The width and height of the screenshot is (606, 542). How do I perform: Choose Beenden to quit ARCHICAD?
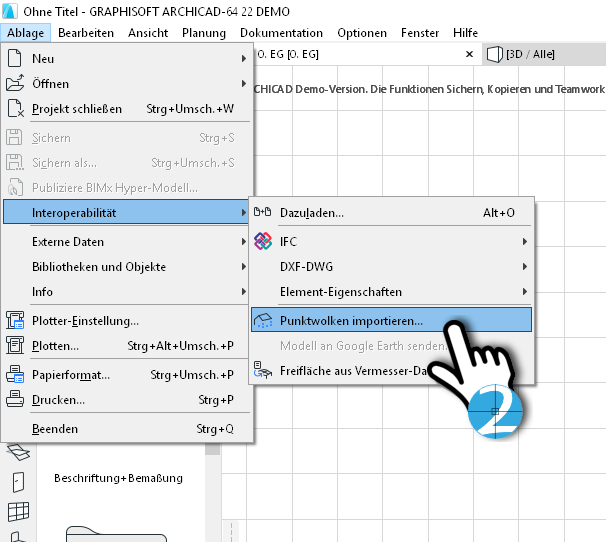click(128, 428)
